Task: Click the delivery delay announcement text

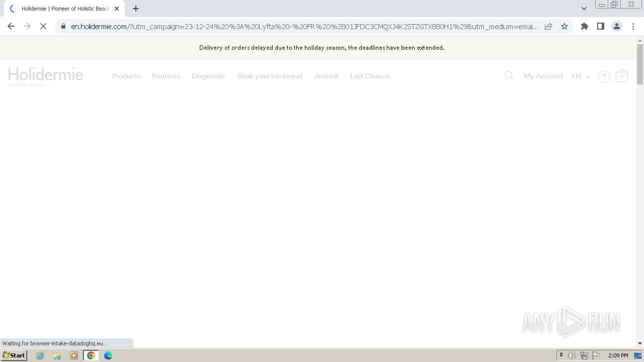Action: (x=322, y=48)
